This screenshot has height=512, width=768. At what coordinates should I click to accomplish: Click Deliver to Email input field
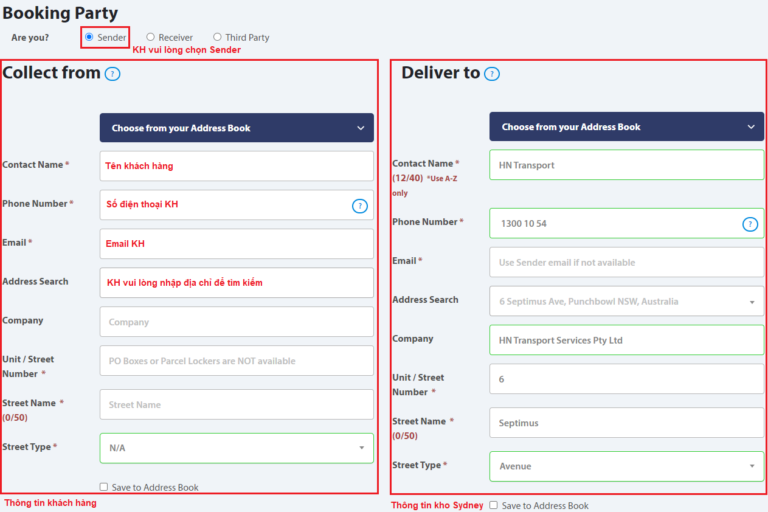(x=626, y=262)
